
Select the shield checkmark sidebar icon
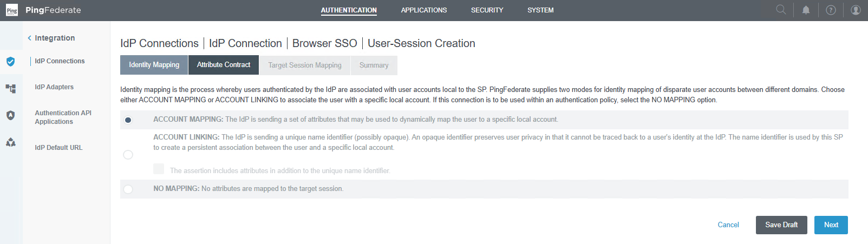point(10,61)
